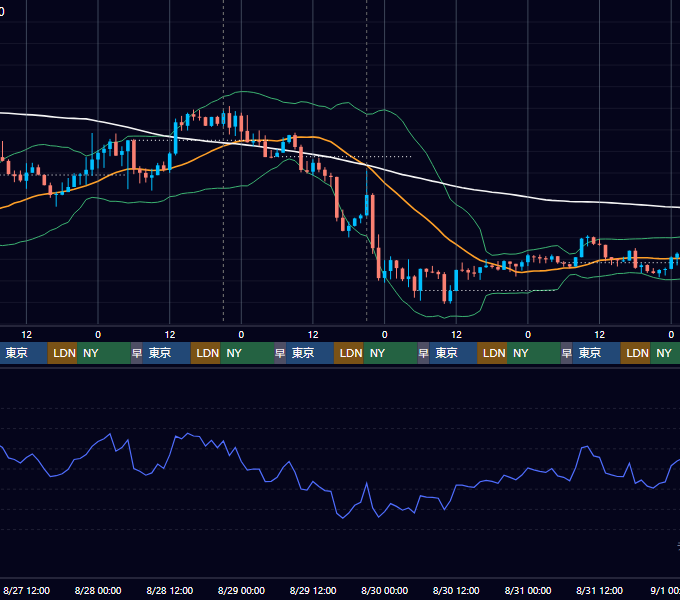Click the orange moving average line

pyautogui.click(x=416, y=211)
